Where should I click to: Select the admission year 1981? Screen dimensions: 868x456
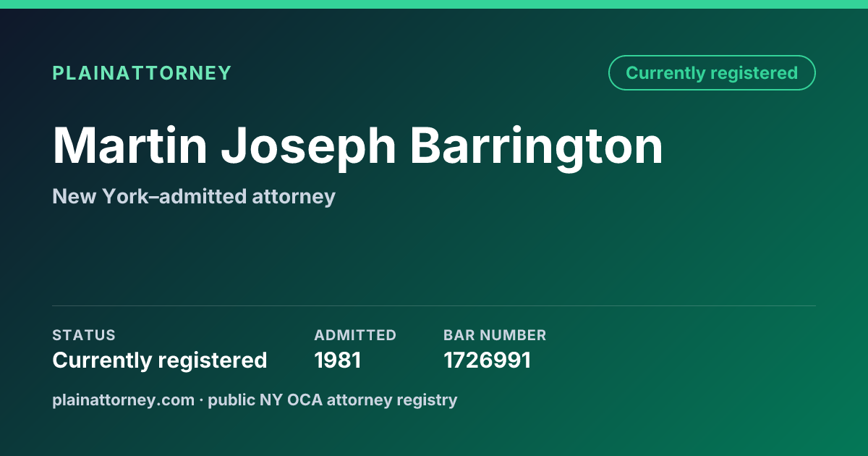(x=338, y=360)
